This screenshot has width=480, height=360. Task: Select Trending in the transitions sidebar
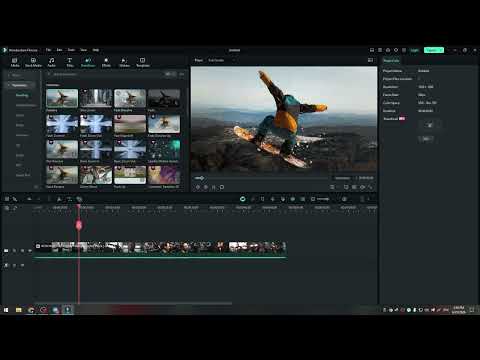(x=22, y=95)
